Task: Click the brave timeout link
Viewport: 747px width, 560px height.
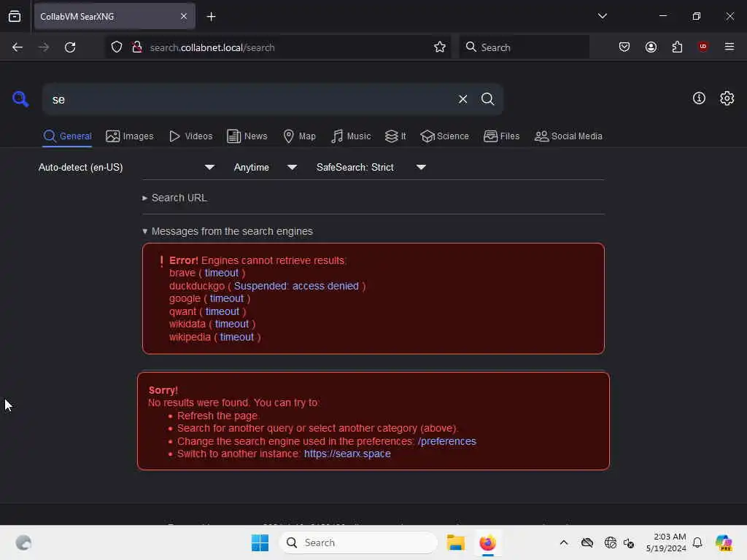Action: coord(222,273)
